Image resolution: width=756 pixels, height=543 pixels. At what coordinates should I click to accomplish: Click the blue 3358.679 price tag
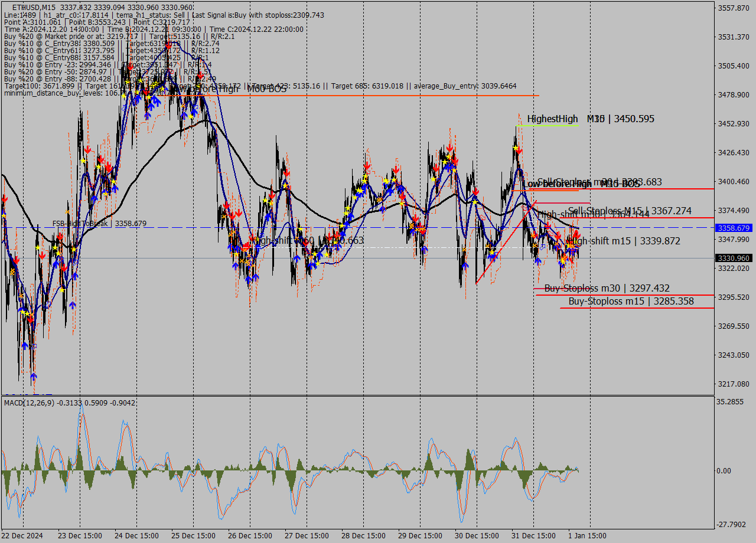[733, 228]
